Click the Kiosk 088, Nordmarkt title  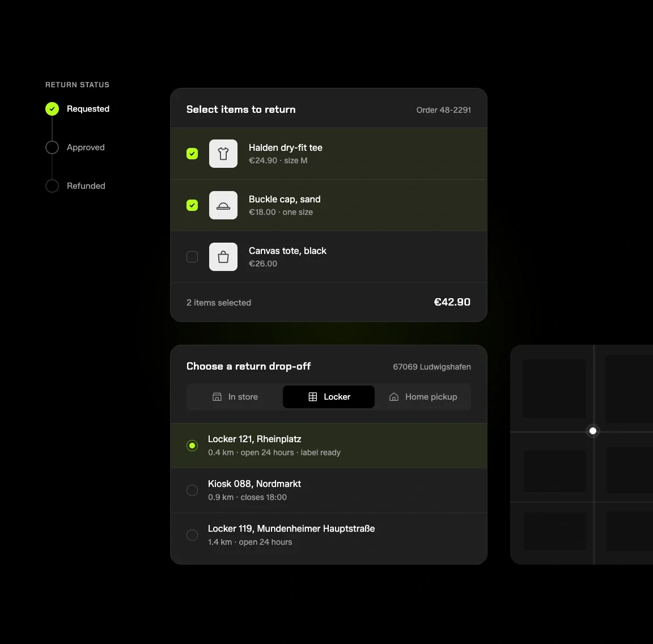click(254, 484)
